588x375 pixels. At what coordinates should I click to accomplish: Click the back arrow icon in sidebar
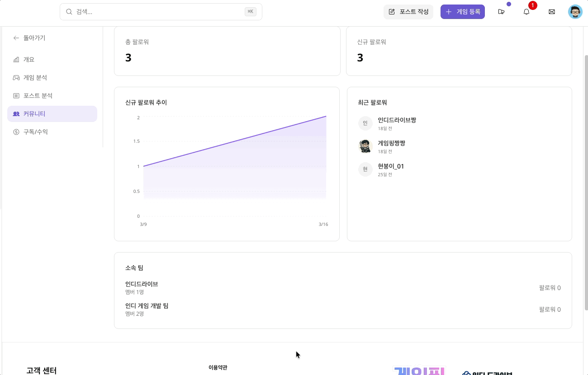tap(16, 38)
